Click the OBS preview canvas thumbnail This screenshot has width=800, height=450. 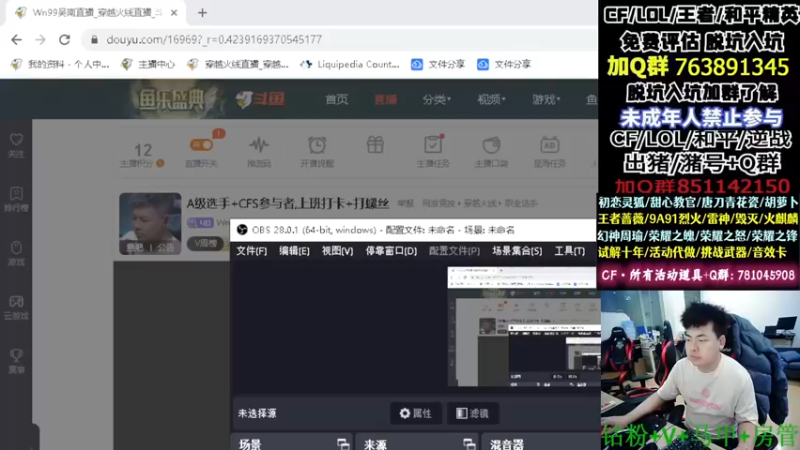tap(521, 327)
